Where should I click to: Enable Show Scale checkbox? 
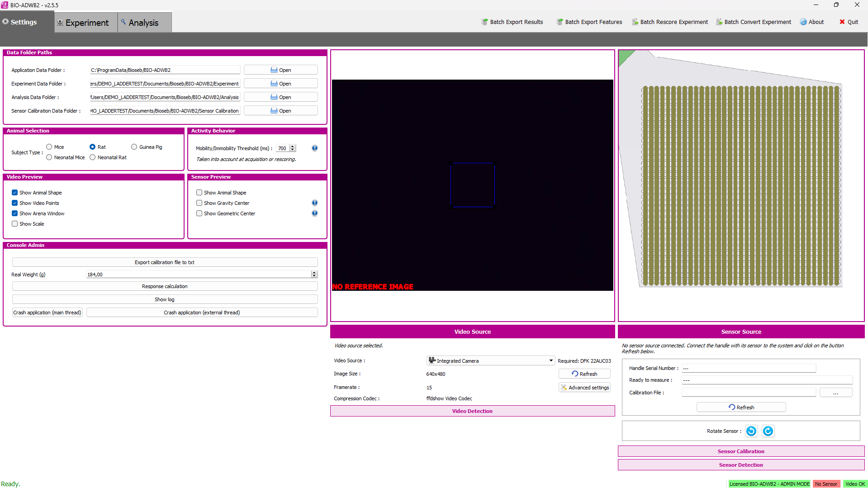click(15, 224)
